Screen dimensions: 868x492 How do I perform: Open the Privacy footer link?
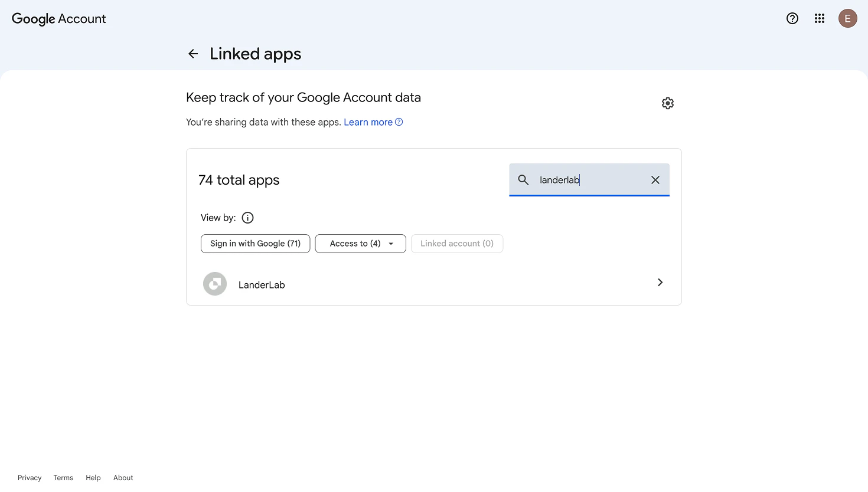click(30, 478)
